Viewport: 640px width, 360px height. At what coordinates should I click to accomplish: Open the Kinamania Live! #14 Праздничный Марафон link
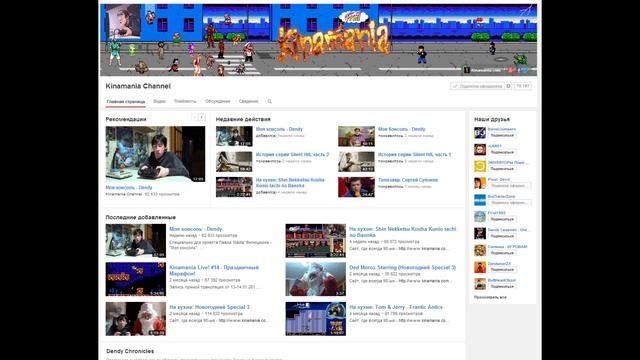point(214,271)
